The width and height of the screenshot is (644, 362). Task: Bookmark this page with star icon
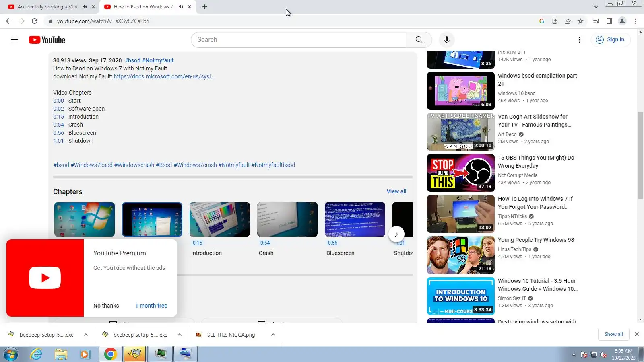(x=580, y=21)
